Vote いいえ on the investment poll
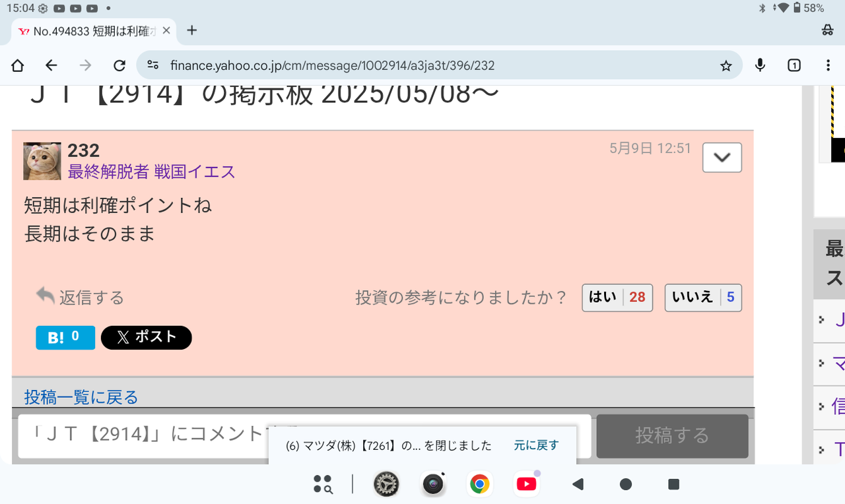The image size is (845, 504). pyautogui.click(x=702, y=298)
